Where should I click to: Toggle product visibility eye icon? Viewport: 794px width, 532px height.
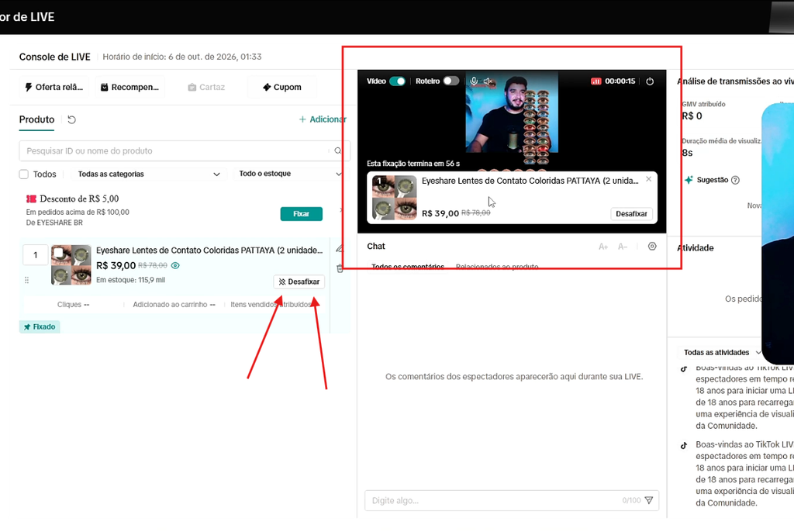tap(175, 265)
